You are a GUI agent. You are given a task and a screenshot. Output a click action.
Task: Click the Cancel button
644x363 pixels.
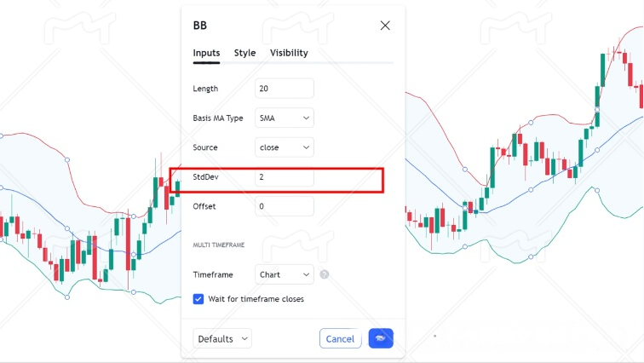tap(340, 338)
